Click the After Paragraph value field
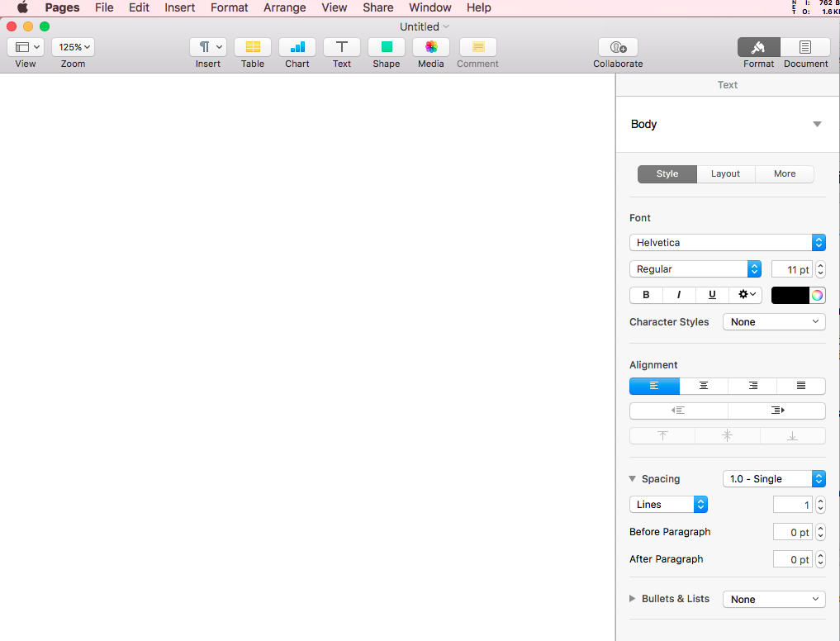The image size is (840, 641). pyautogui.click(x=792, y=559)
